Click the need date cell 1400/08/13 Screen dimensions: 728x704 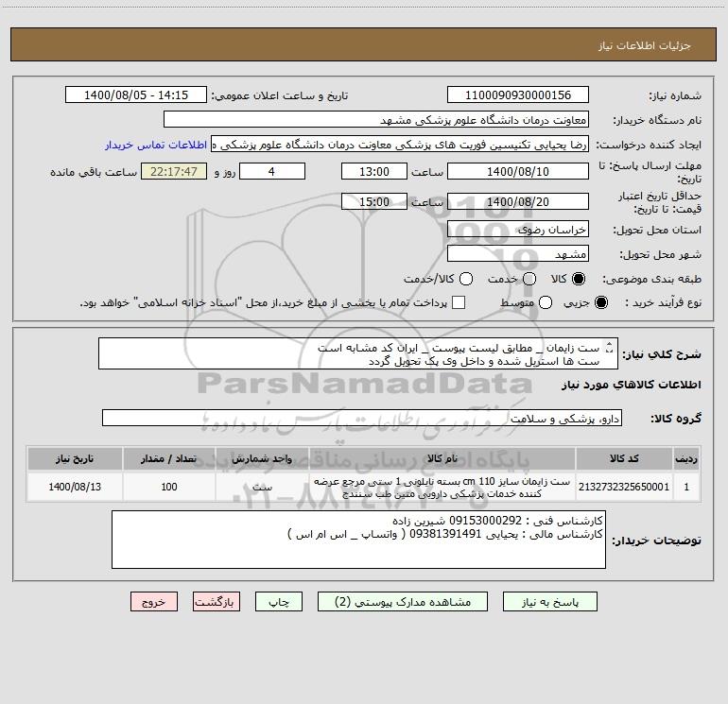click(75, 487)
